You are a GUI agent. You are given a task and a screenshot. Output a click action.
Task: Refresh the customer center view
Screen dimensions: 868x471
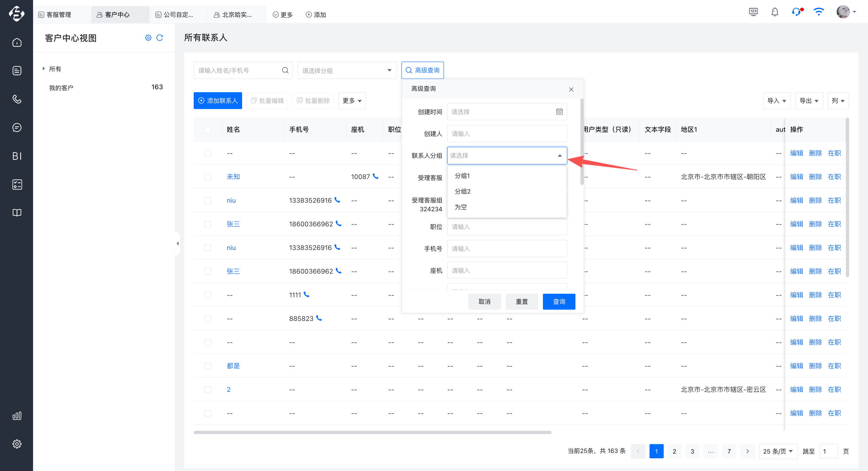[x=160, y=38]
